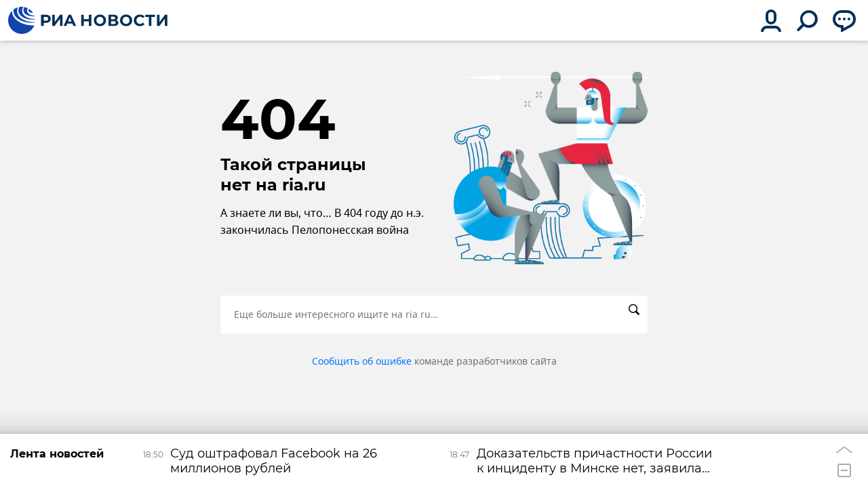This screenshot has height=488, width=868.
Task: Open the user profile icon
Action: click(771, 21)
